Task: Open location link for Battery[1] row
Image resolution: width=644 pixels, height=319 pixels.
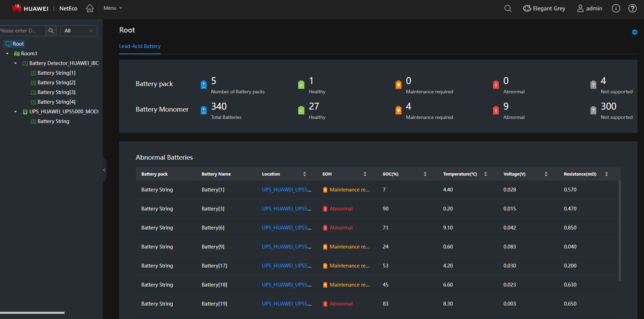Action: pos(286,190)
